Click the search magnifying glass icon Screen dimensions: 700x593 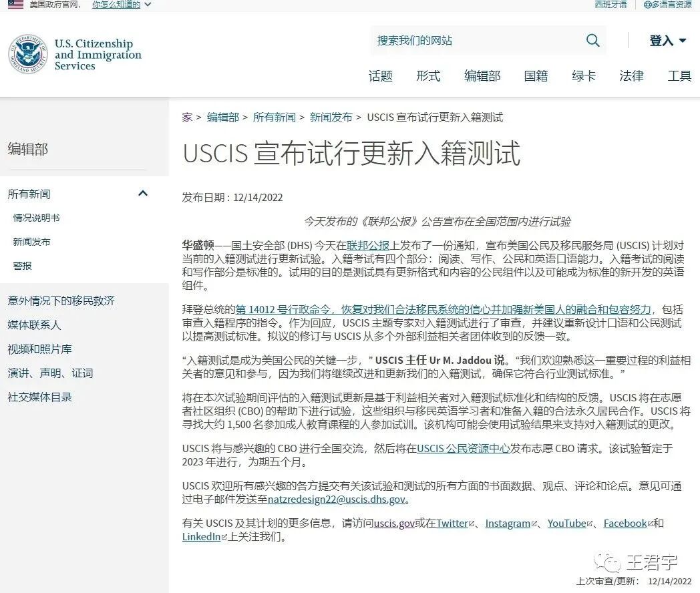pos(592,41)
